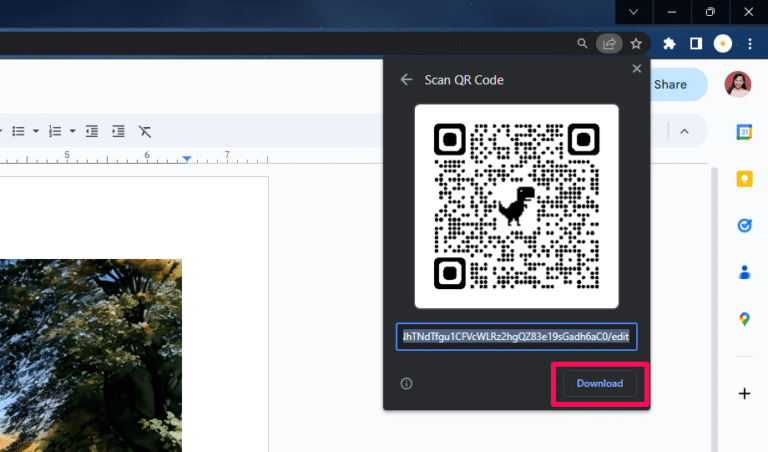
Task: Open Chrome zoom search icon in address bar
Action: (582, 44)
